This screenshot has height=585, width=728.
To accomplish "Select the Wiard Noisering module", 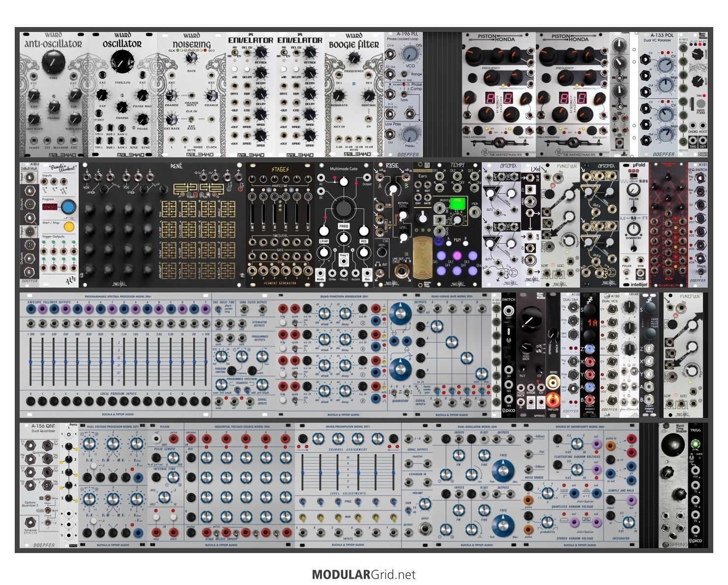I will [192, 94].
